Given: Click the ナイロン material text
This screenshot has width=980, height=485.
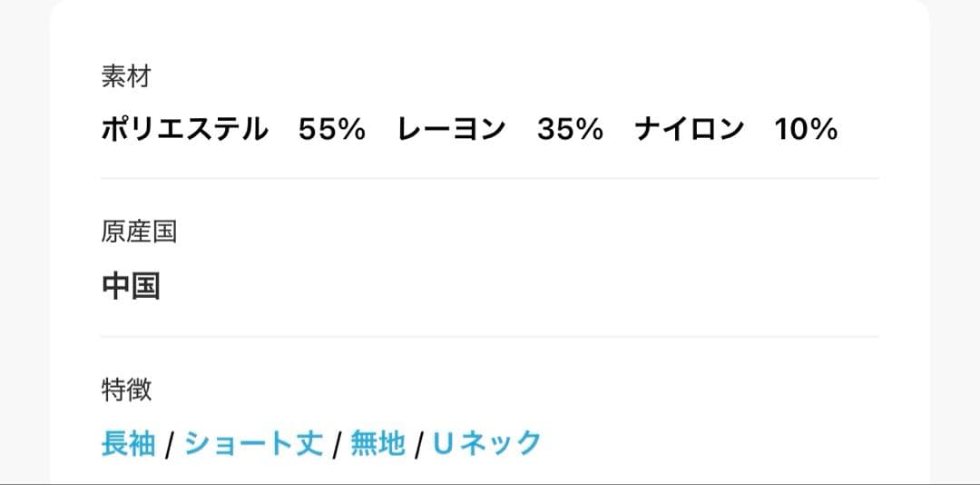Looking at the screenshot, I should pos(689,130).
